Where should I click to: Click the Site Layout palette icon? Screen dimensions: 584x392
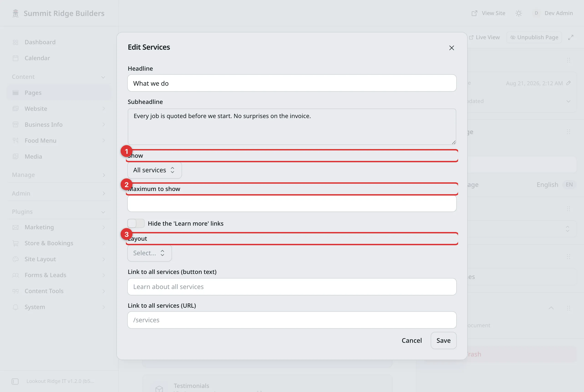coord(16,259)
